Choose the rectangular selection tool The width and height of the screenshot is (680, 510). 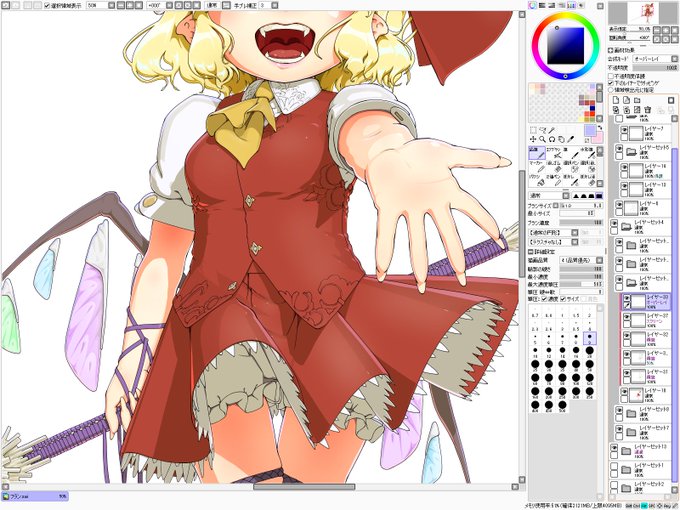click(x=533, y=130)
